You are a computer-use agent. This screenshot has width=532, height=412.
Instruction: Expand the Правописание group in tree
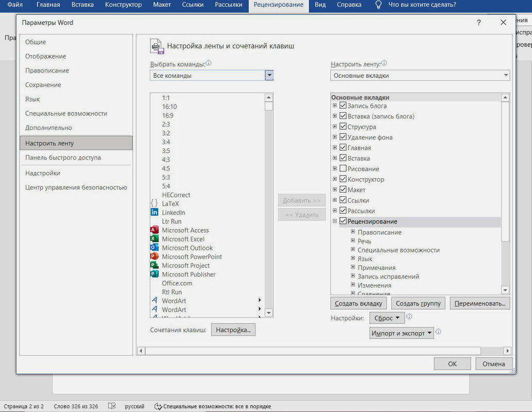point(353,232)
